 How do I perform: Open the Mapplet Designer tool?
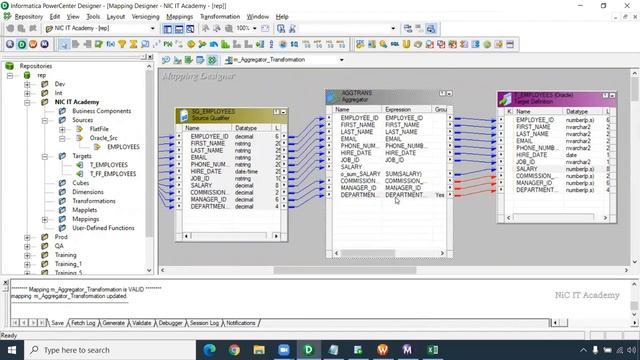200,60
